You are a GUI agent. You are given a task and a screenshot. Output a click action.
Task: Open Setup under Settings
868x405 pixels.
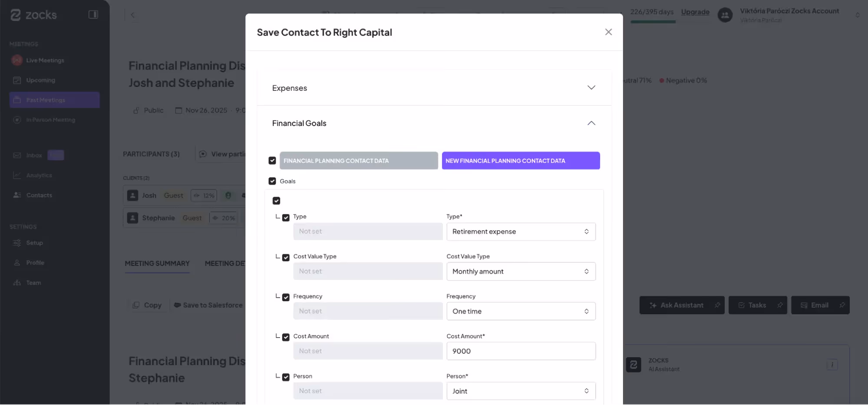pyautogui.click(x=34, y=242)
